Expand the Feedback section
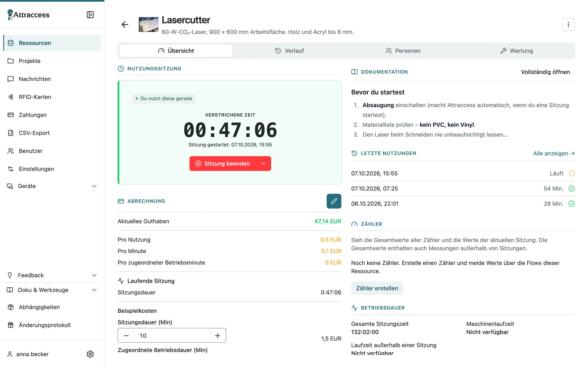The image size is (588, 368). [x=52, y=275]
